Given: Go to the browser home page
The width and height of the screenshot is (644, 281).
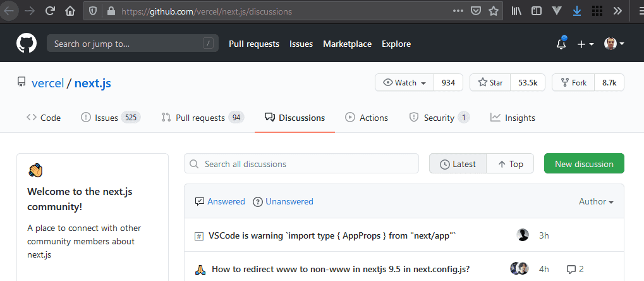Looking at the screenshot, I should tap(70, 11).
